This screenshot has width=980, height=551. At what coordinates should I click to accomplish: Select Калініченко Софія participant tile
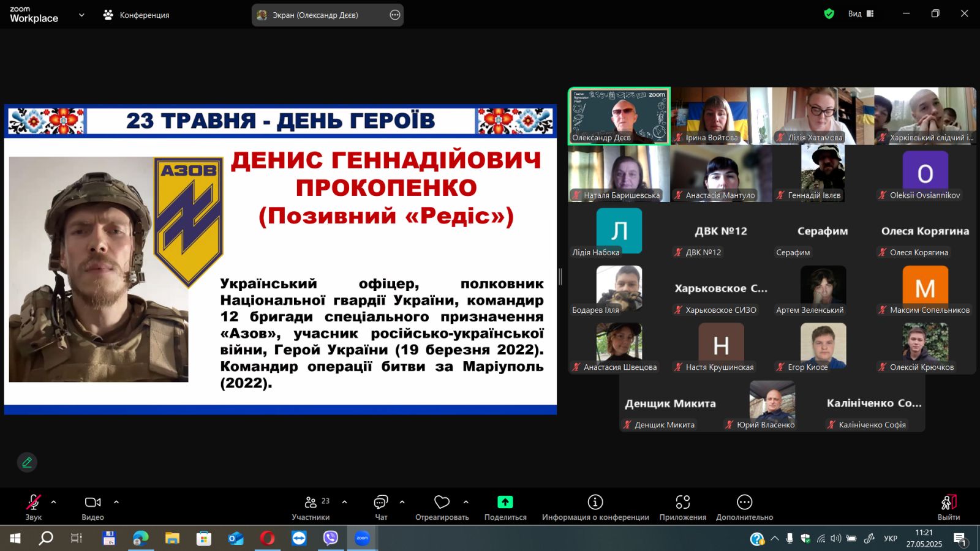pyautogui.click(x=874, y=404)
